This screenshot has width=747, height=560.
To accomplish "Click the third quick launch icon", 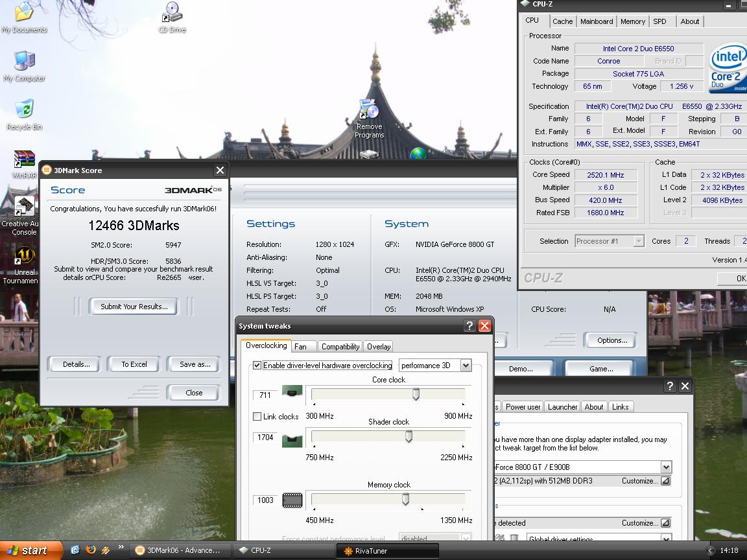I will tap(106, 550).
